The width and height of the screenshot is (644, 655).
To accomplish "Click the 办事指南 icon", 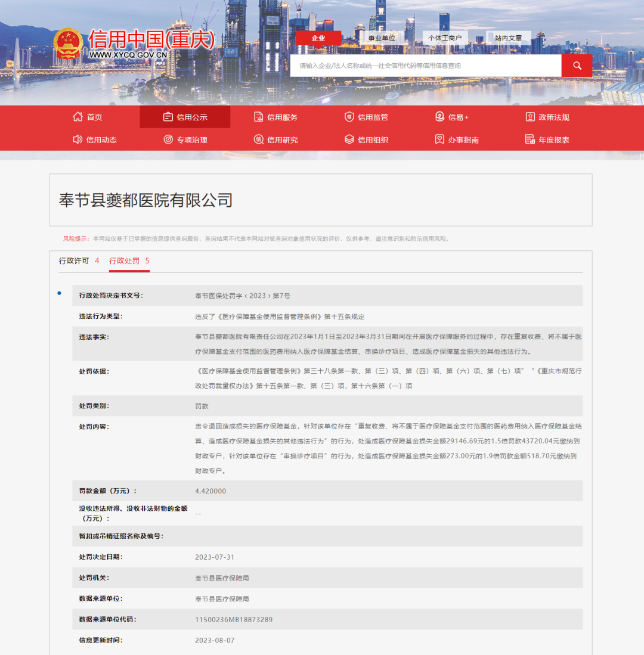I will click(439, 139).
